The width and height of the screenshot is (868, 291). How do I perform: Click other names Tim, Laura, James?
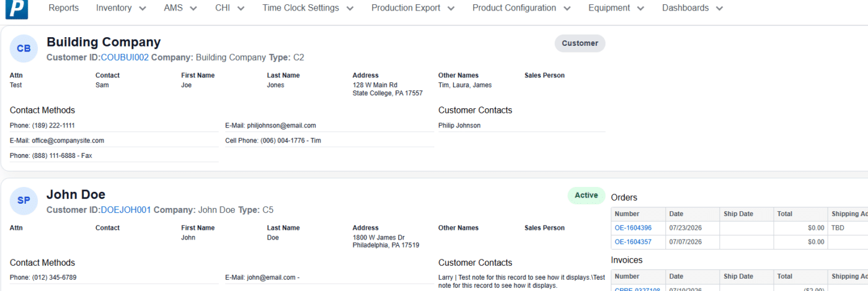(x=465, y=85)
